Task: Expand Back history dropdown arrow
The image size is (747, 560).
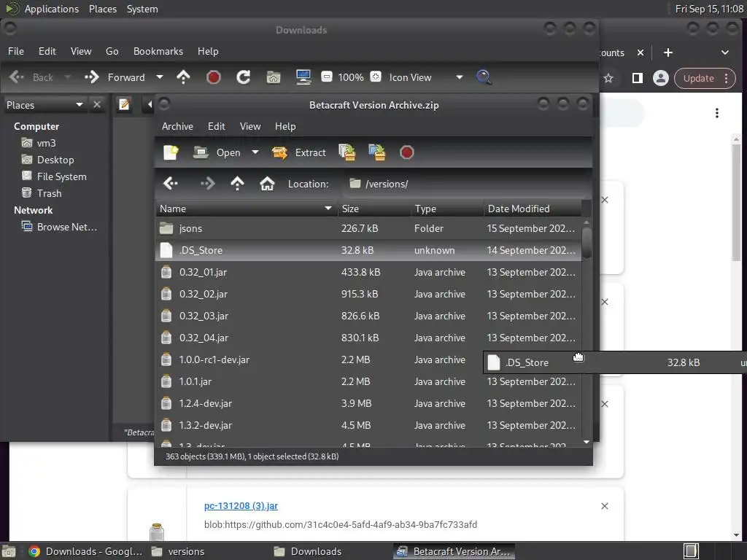Action: 67,77
